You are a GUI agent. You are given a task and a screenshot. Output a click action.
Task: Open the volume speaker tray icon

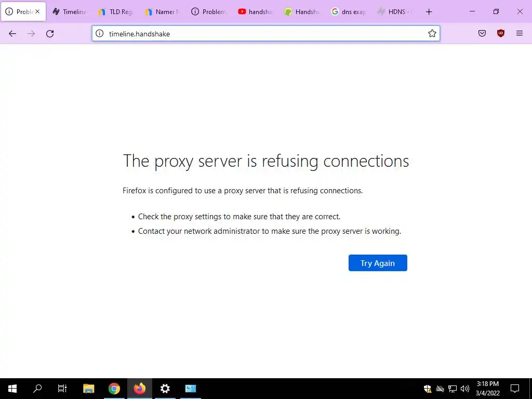pyautogui.click(x=465, y=389)
